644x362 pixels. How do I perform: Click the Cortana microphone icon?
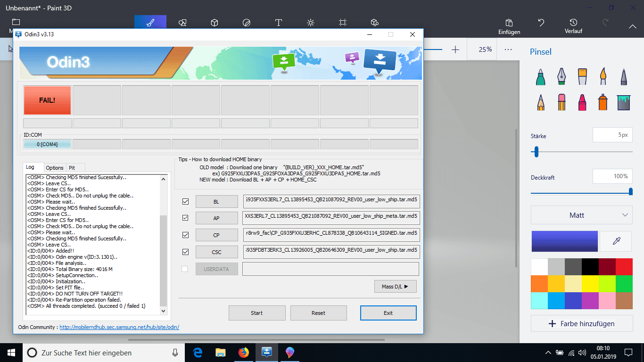tap(175, 353)
